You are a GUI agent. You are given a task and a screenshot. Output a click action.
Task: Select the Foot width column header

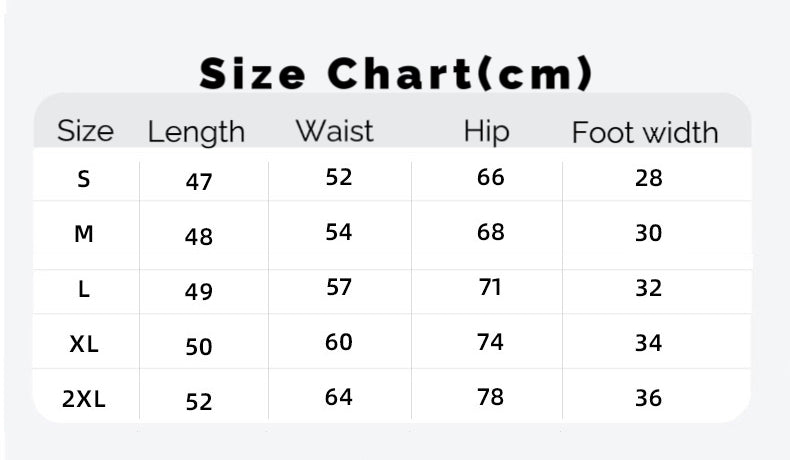tap(645, 132)
